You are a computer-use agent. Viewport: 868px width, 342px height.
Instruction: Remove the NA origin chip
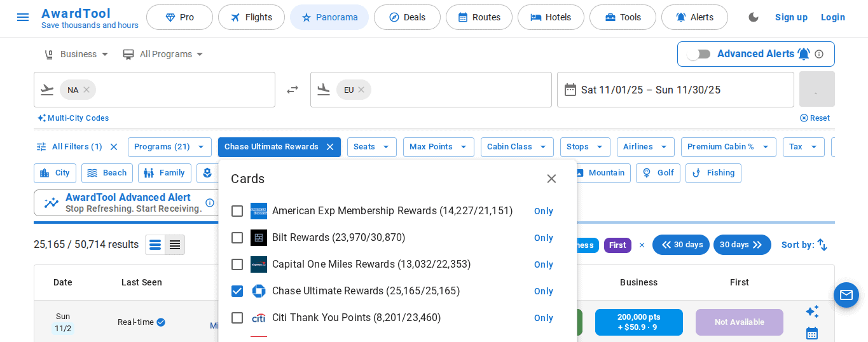[x=86, y=90]
